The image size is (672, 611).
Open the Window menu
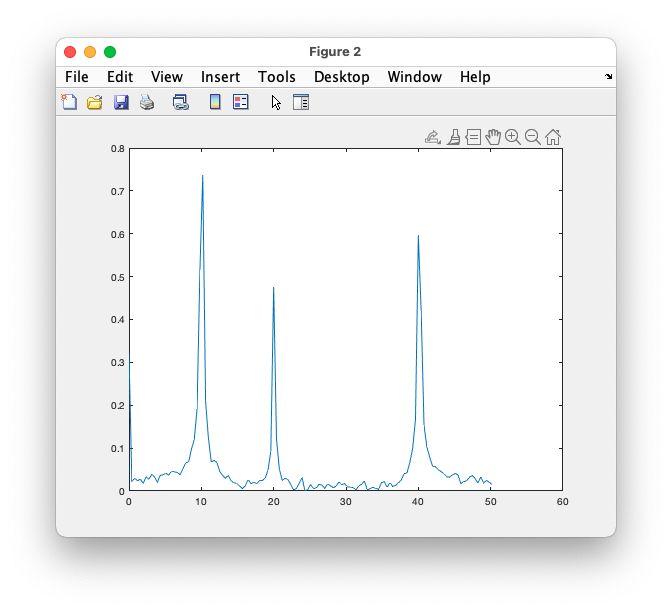[x=414, y=77]
